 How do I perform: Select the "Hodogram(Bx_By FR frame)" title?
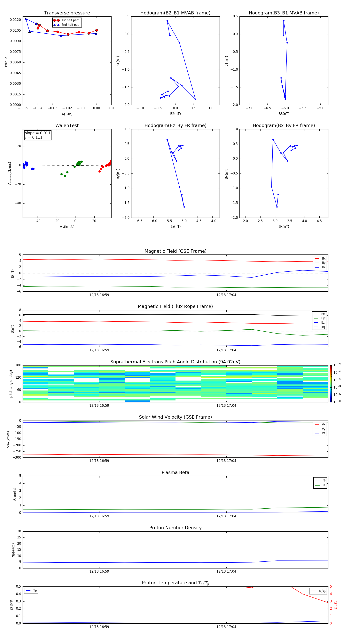coord(284,125)
